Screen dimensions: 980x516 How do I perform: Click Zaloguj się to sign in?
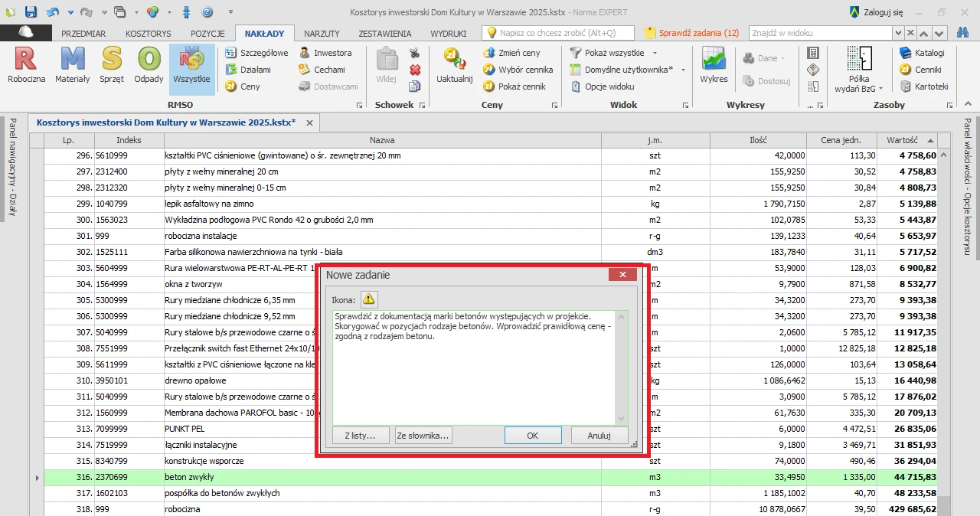pos(876,12)
